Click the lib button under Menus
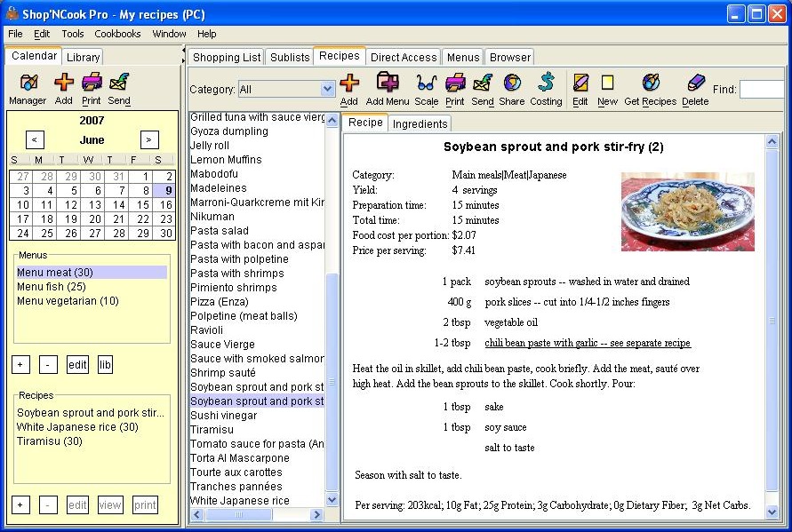The width and height of the screenshot is (792, 532). coord(105,364)
